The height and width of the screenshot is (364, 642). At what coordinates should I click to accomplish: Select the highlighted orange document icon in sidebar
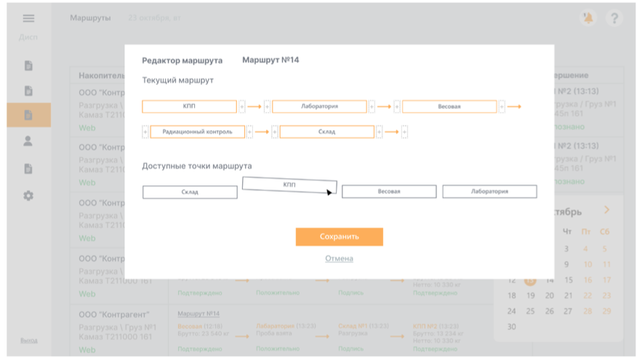pyautogui.click(x=28, y=115)
